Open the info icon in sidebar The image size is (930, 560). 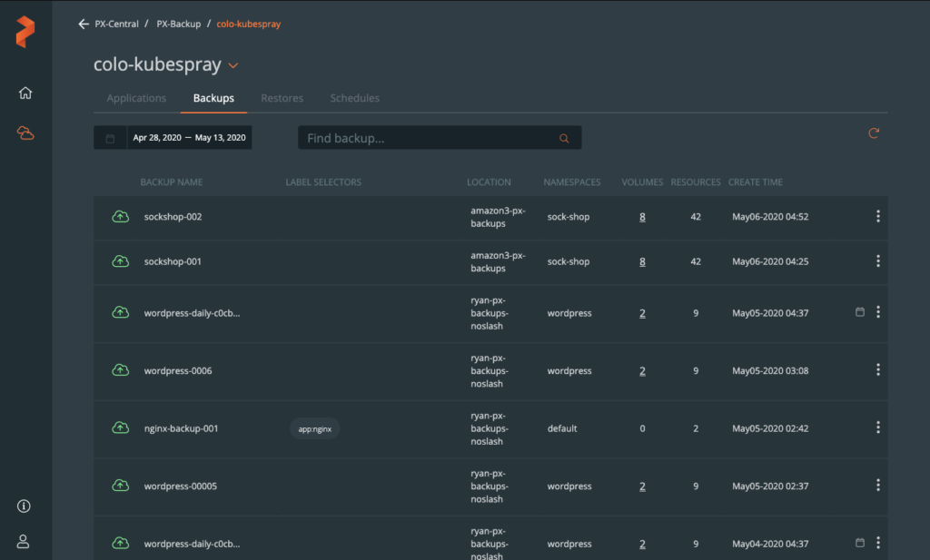[24, 506]
